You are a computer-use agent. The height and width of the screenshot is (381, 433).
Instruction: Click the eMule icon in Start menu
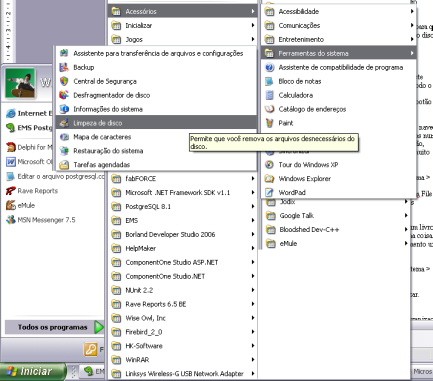coord(11,205)
